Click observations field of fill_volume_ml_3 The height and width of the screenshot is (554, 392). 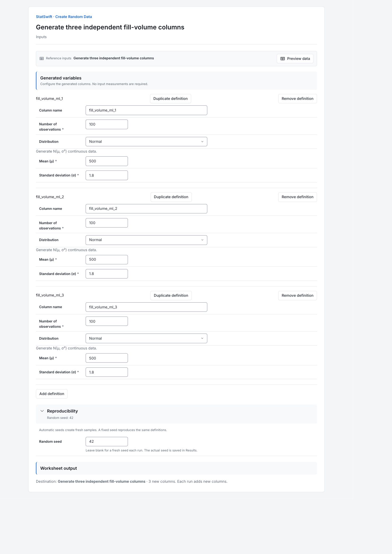coord(107,321)
